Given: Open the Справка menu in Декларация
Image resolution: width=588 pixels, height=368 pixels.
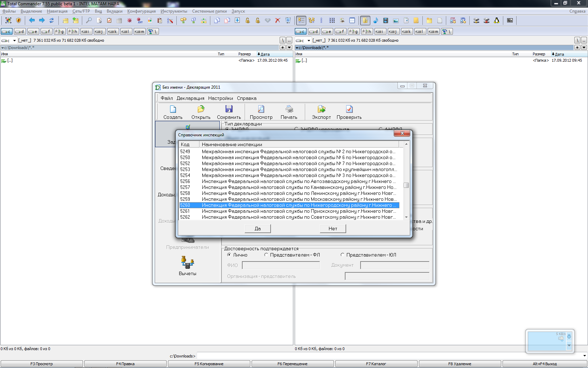Looking at the screenshot, I should point(247,98).
